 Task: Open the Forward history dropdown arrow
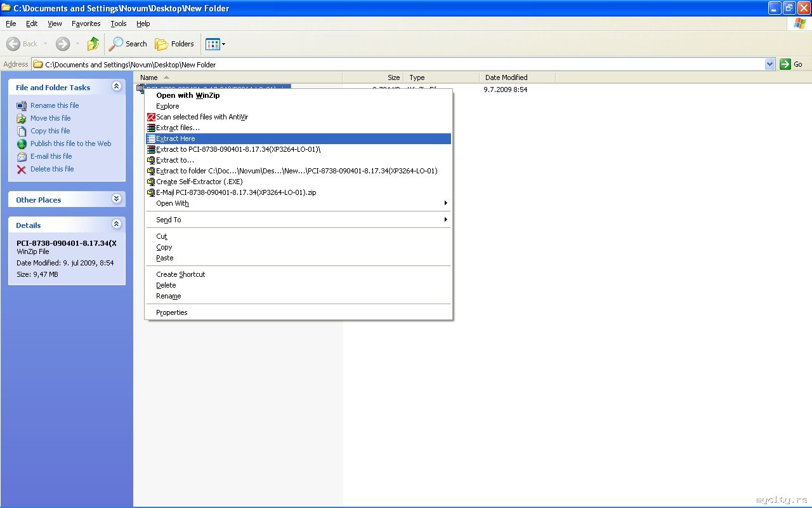point(78,44)
